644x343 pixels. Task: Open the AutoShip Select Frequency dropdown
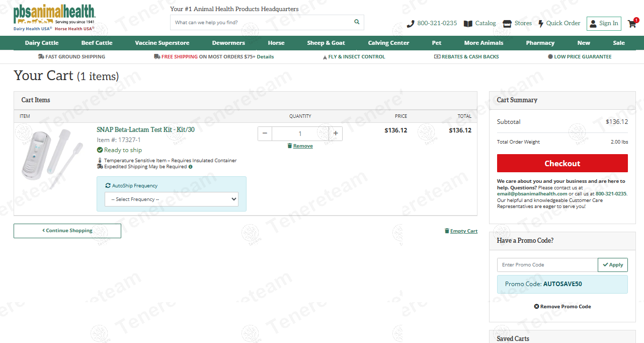[172, 199]
